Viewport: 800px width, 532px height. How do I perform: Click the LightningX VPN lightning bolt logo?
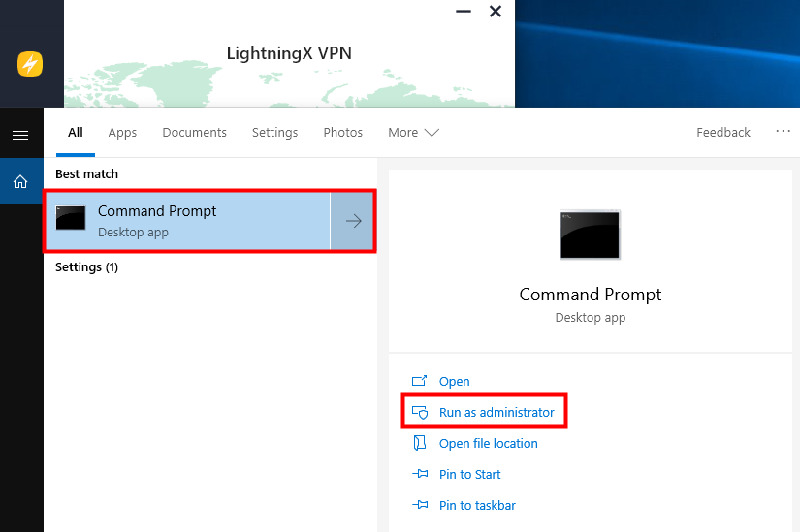tap(30, 64)
